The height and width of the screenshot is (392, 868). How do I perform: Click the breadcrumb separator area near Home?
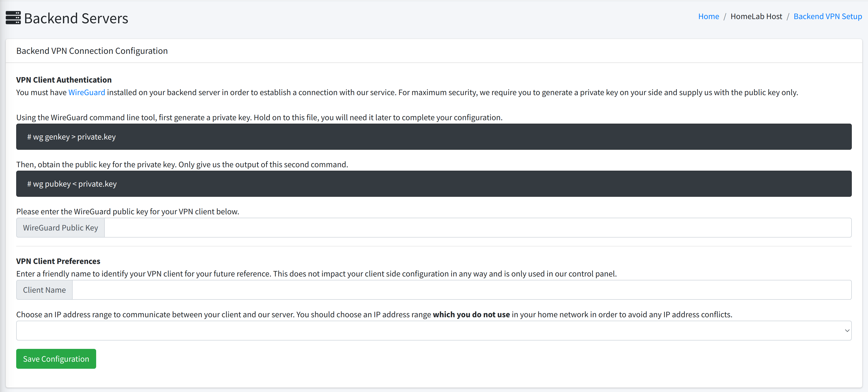(725, 16)
